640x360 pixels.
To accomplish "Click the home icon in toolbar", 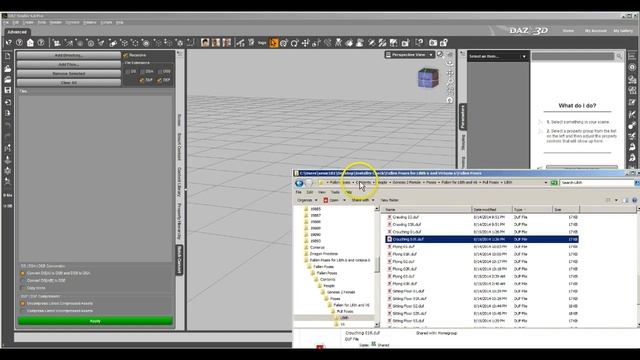I will pyautogui.click(x=30, y=43).
